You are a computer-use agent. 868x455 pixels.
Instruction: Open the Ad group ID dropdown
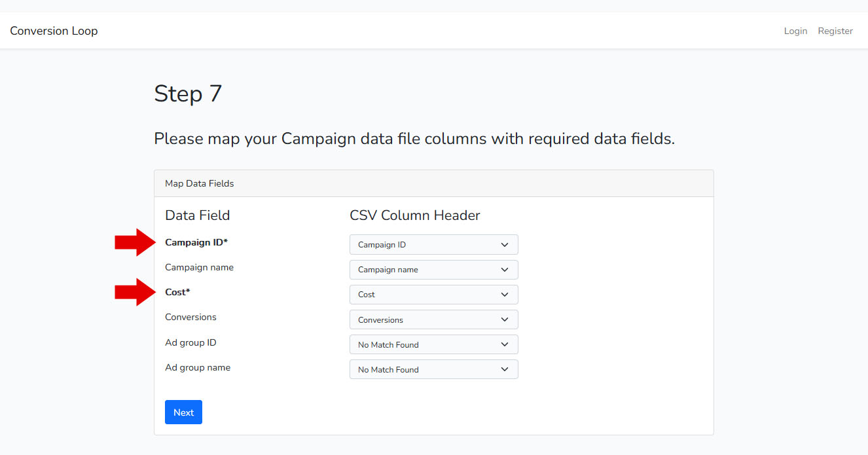[x=433, y=344]
